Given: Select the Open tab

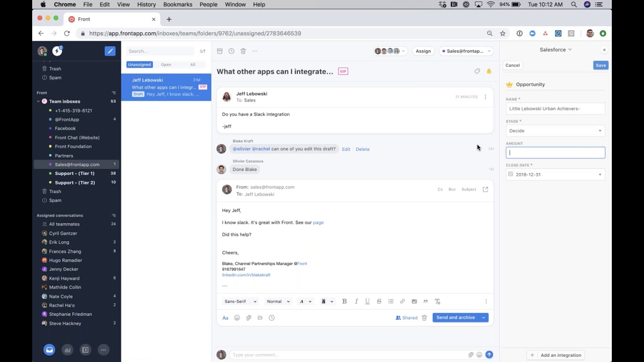Looking at the screenshot, I should (x=166, y=64).
